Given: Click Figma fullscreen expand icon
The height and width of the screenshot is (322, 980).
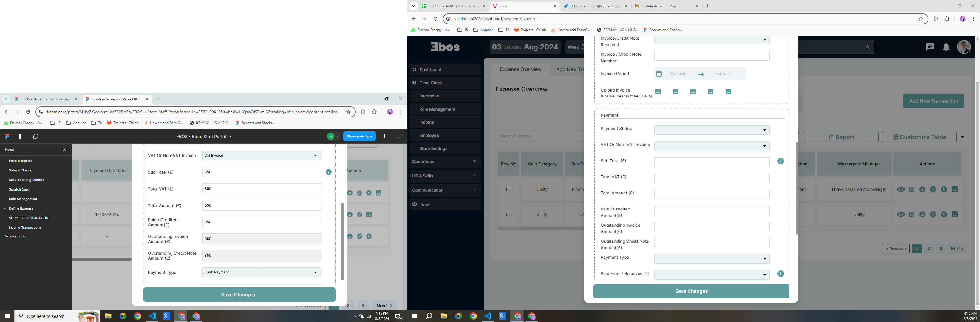Looking at the screenshot, I should [400, 136].
